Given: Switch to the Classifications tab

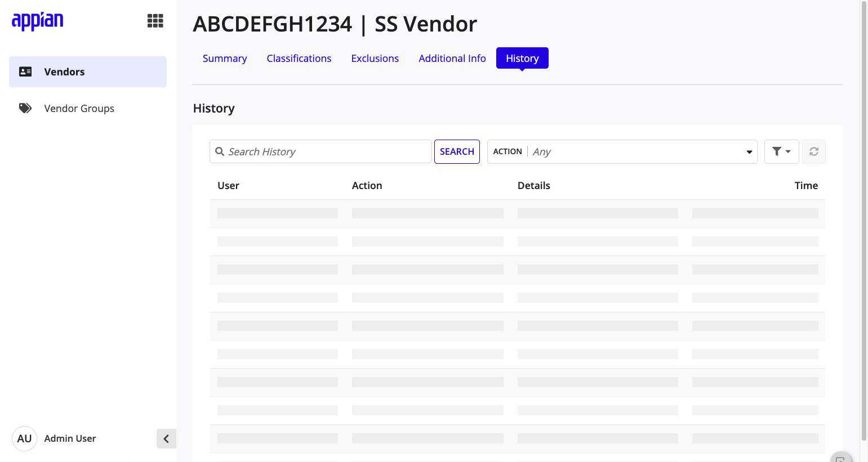Looking at the screenshot, I should 299,59.
